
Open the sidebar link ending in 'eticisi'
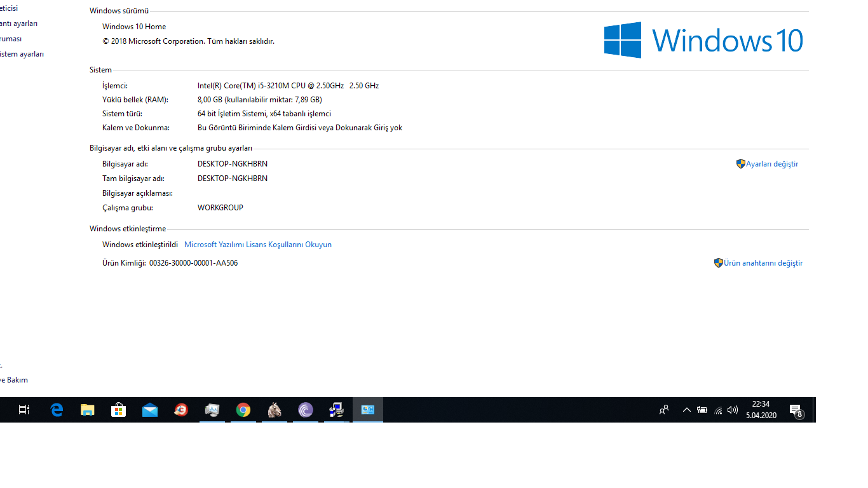[x=9, y=8]
